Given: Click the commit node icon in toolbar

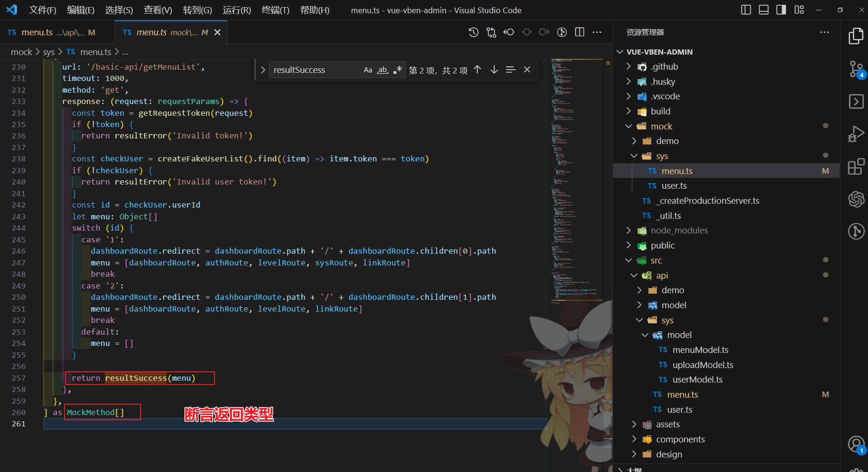Looking at the screenshot, I should point(527,32).
